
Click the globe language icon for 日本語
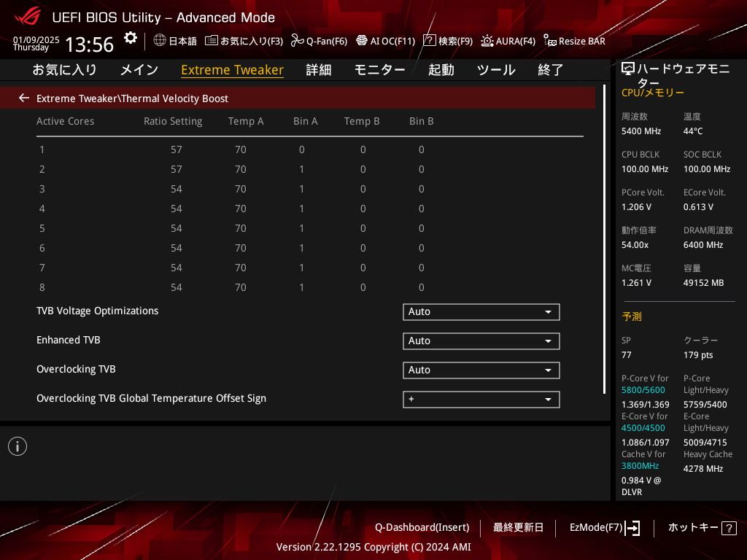pos(160,41)
